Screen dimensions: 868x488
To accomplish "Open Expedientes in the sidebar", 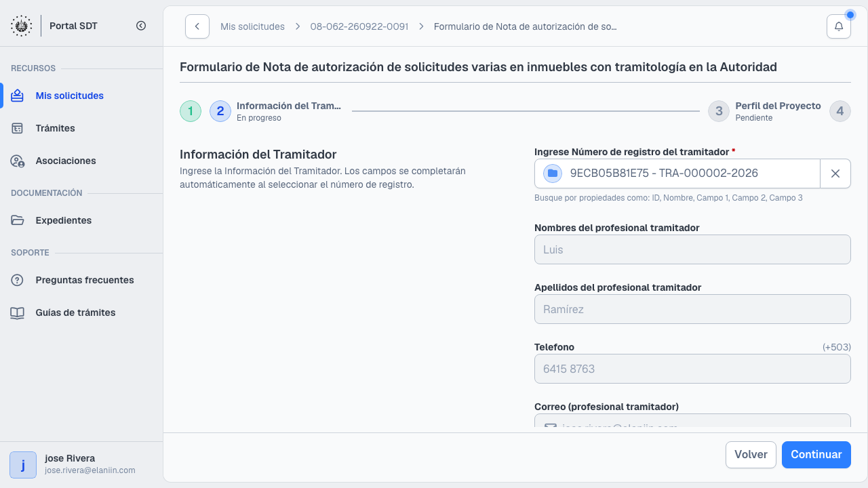I will click(81, 220).
